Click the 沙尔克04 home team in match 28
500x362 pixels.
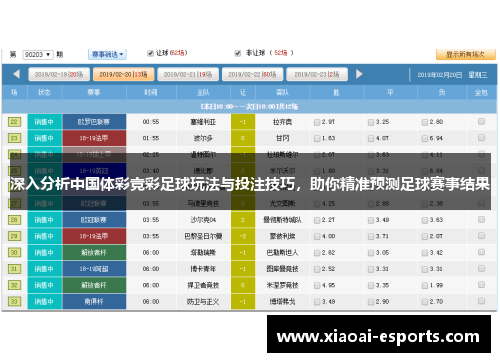click(203, 220)
